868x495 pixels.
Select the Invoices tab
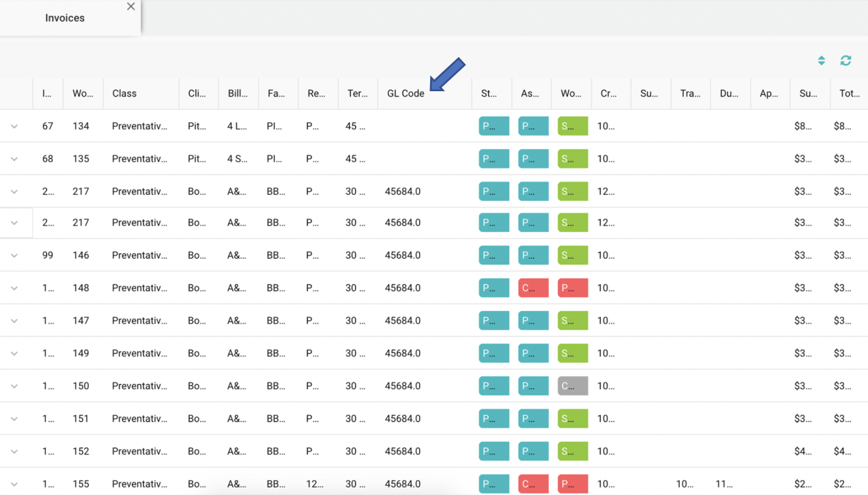coord(64,18)
